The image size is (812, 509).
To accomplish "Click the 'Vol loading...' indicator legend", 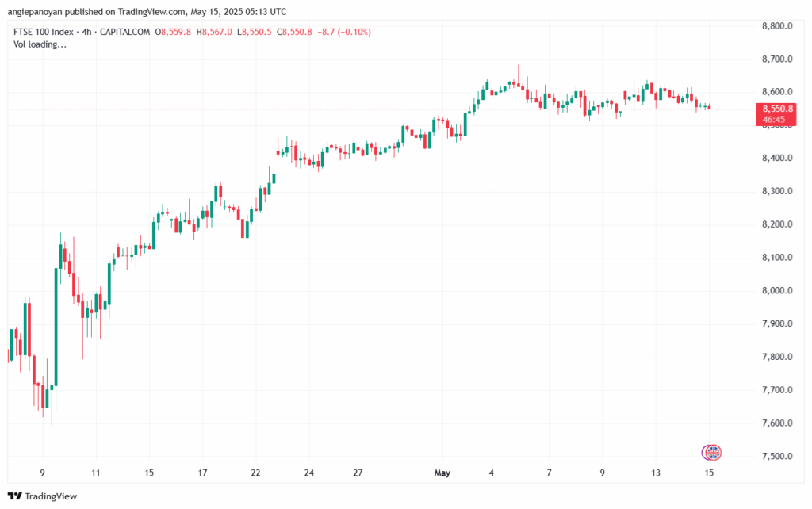I will tap(40, 44).
